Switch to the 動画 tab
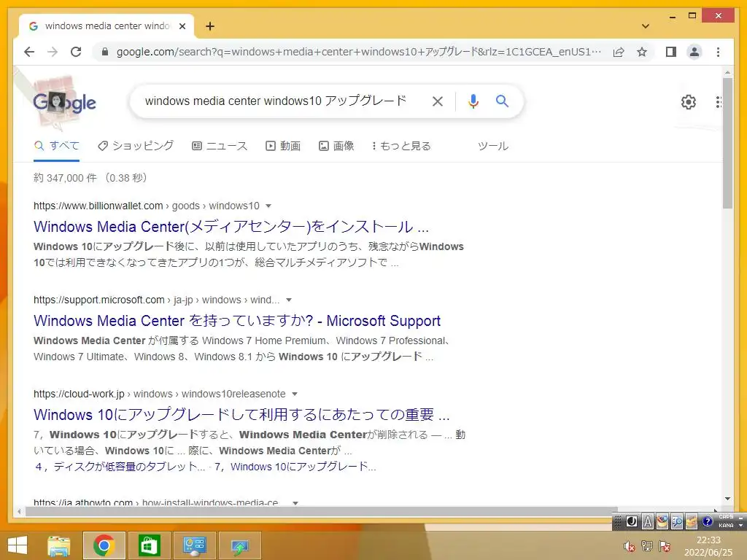This screenshot has height=560, width=747. (283, 146)
